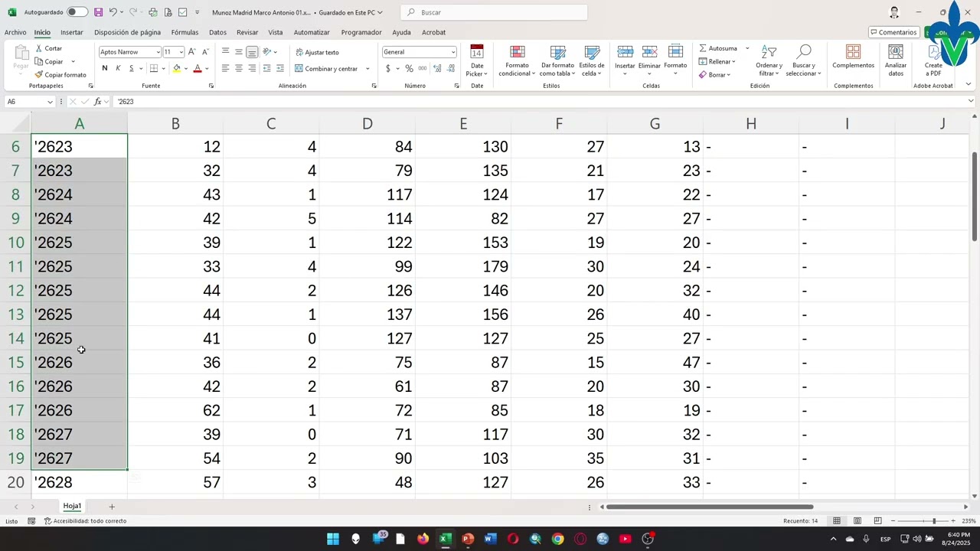
Task: Switch to the Vista tab
Action: [x=276, y=32]
